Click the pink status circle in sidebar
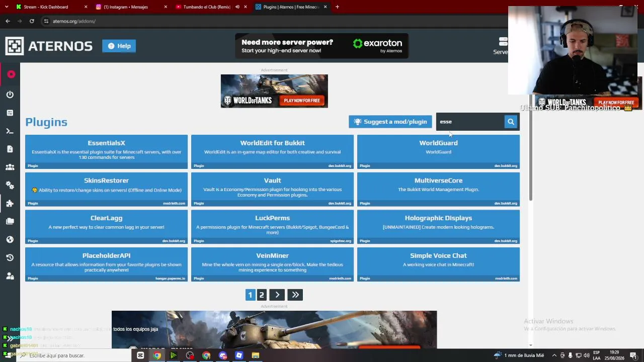 11,74
